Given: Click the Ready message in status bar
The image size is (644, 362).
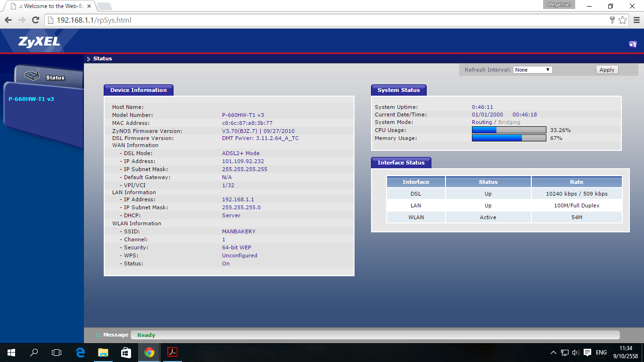Looking at the screenshot, I should (x=146, y=335).
